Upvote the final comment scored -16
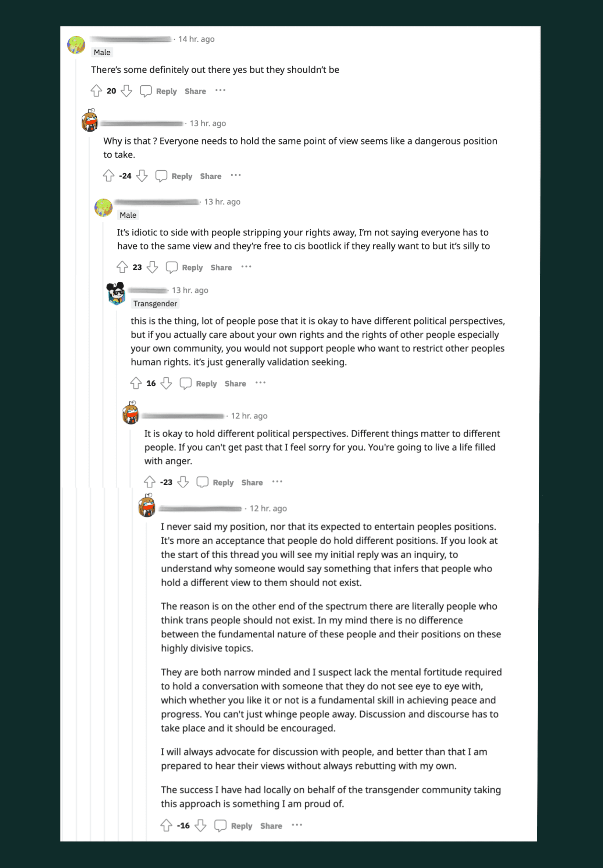 pos(166,825)
